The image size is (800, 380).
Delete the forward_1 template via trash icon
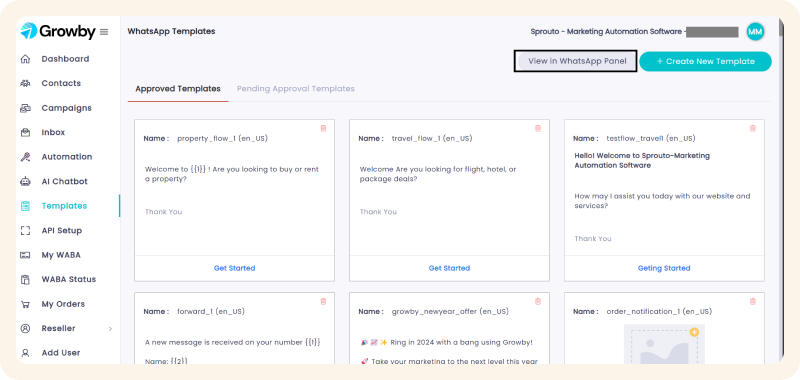323,301
